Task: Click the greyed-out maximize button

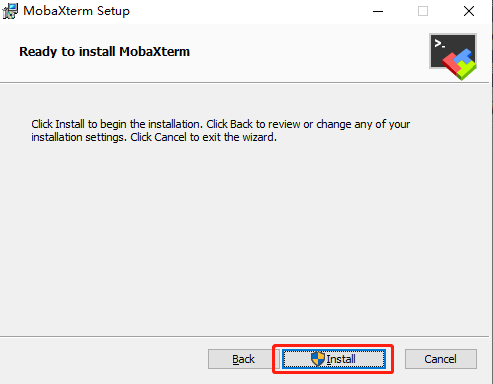Action: pos(423,11)
